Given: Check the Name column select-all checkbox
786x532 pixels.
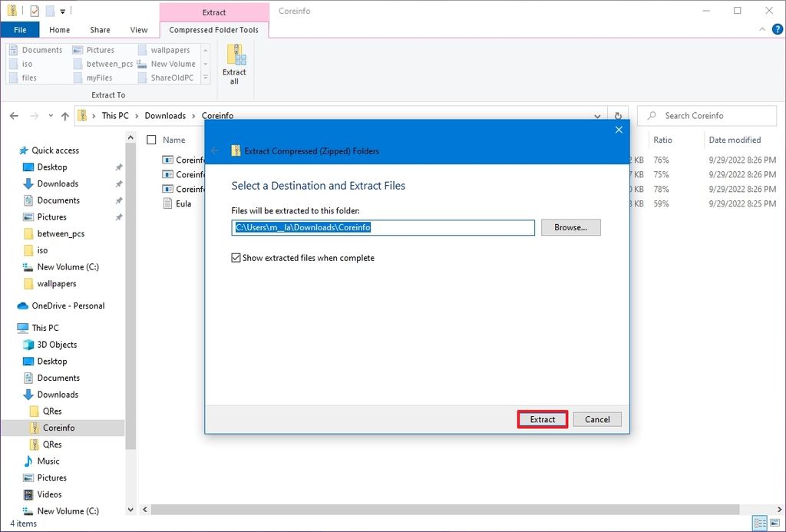Looking at the screenshot, I should 151,140.
